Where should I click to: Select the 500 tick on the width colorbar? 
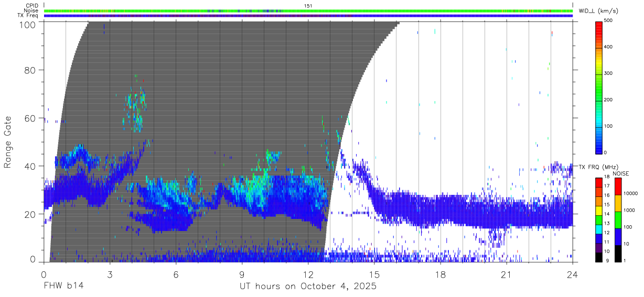pos(609,21)
